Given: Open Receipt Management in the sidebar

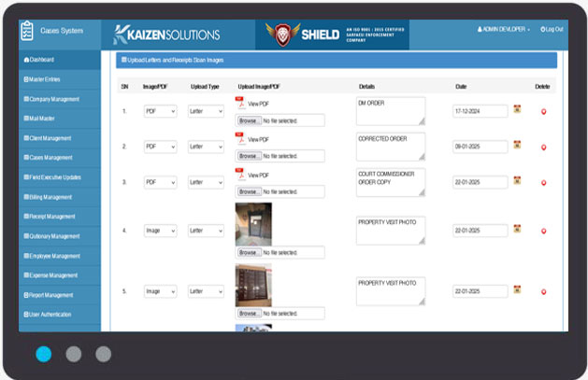Looking at the screenshot, I should (60, 217).
